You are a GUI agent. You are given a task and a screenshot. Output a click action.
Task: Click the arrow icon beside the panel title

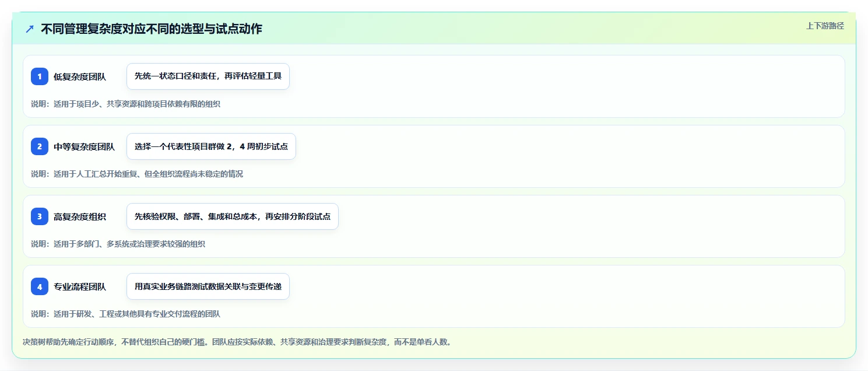[x=30, y=29]
